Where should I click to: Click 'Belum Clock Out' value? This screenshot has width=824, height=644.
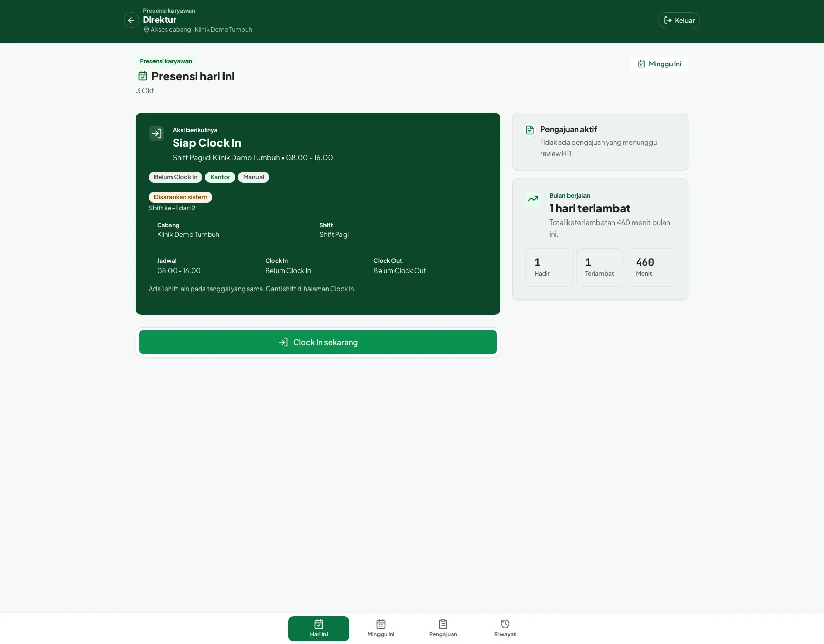point(400,271)
